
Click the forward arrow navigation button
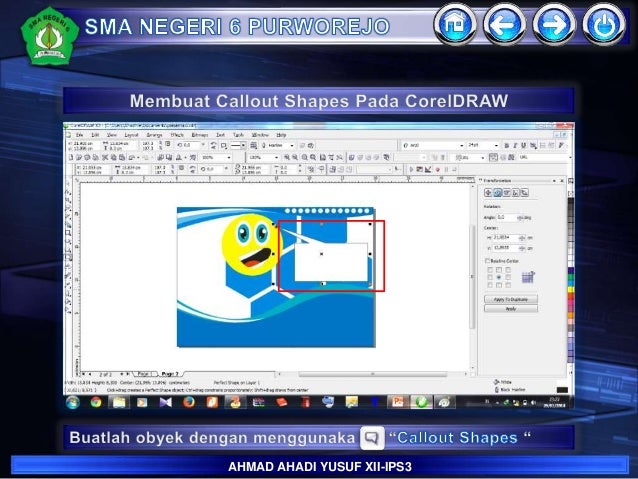[x=554, y=24]
